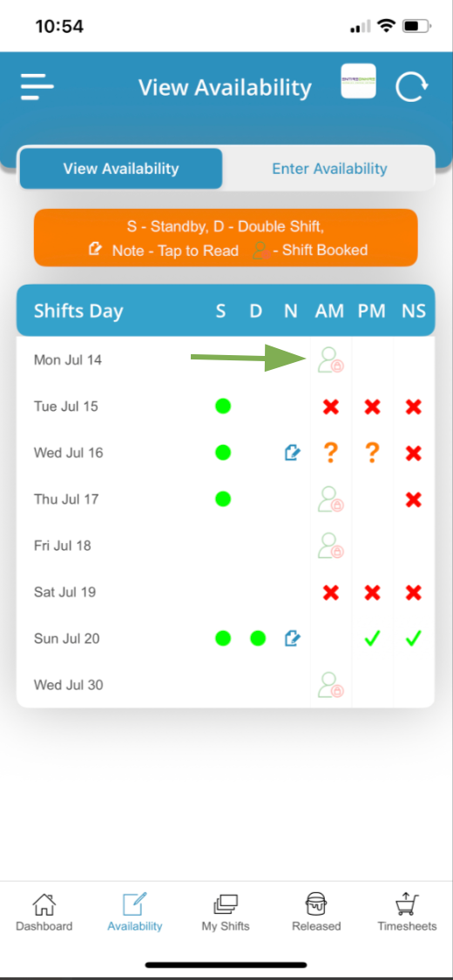Tap shift booked icon for Fri Jul 18
This screenshot has height=980, width=453.
coord(330,546)
